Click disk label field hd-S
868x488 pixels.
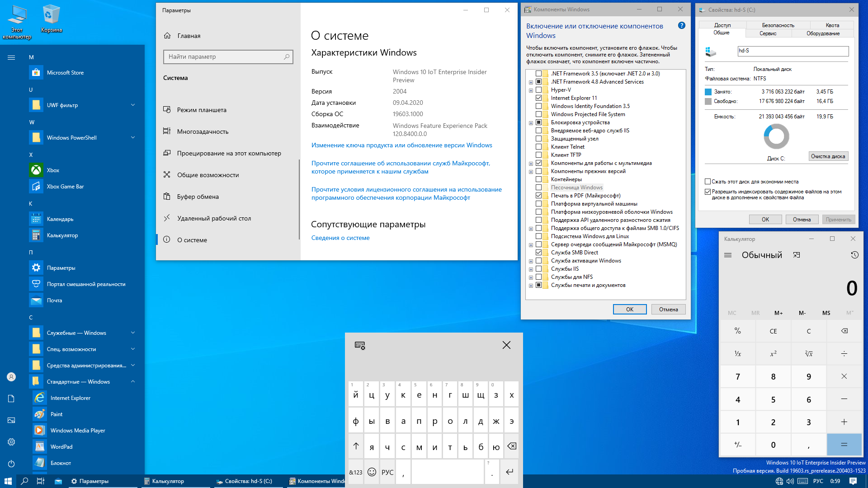tap(793, 51)
